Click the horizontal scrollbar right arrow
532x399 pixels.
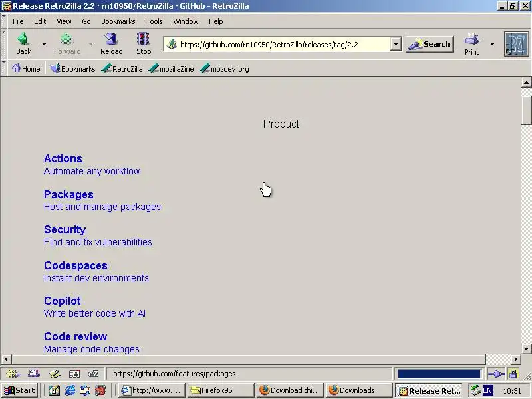516,359
